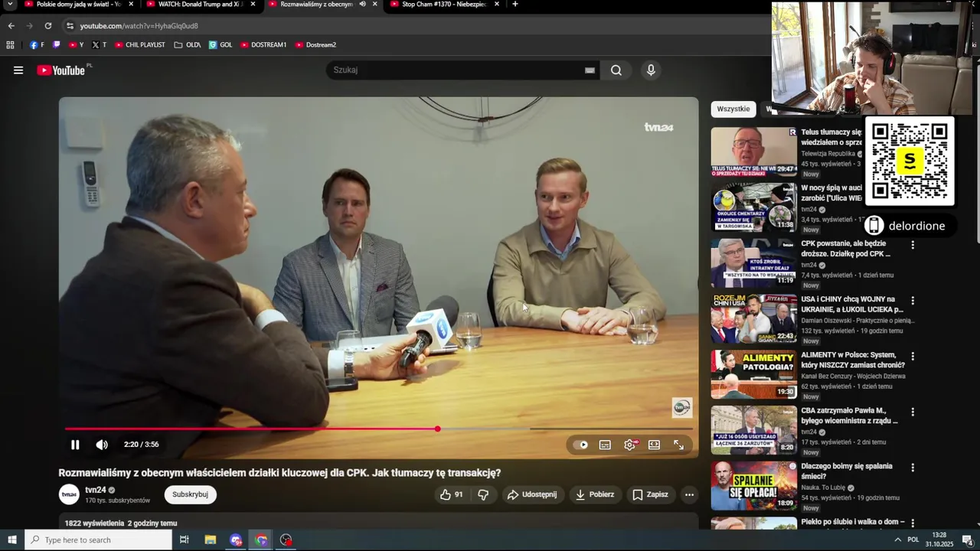980x551 pixels.
Task: Open options menu for ALIMENTY w Polsce video
Action: point(913,357)
